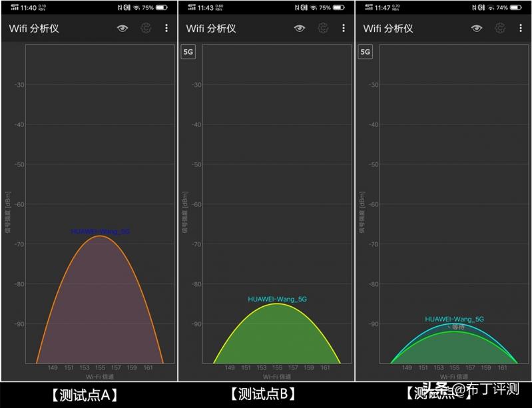This screenshot has height=408, width=532.
Task: Toggle the eye view icon in the 11:47 screen
Action: (x=476, y=29)
